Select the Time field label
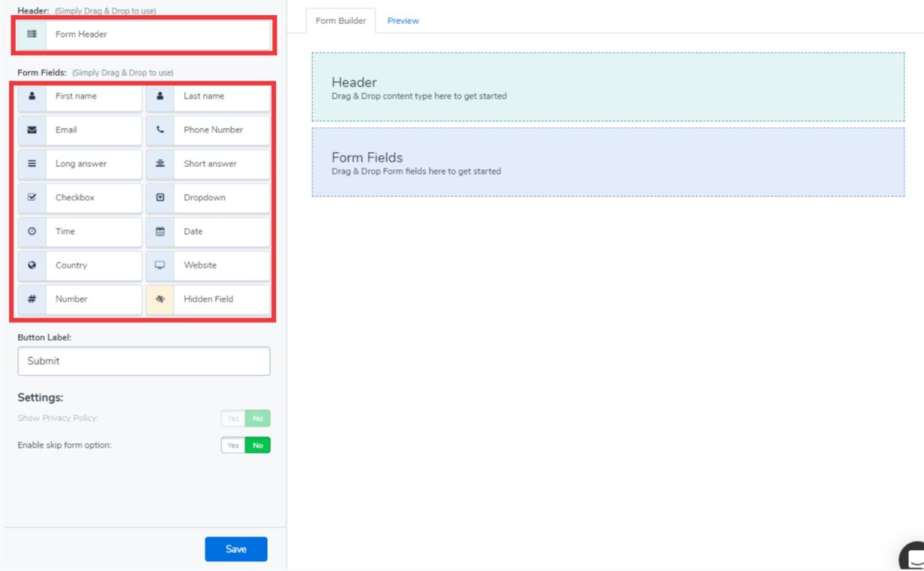The height and width of the screenshot is (571, 924). 65,232
